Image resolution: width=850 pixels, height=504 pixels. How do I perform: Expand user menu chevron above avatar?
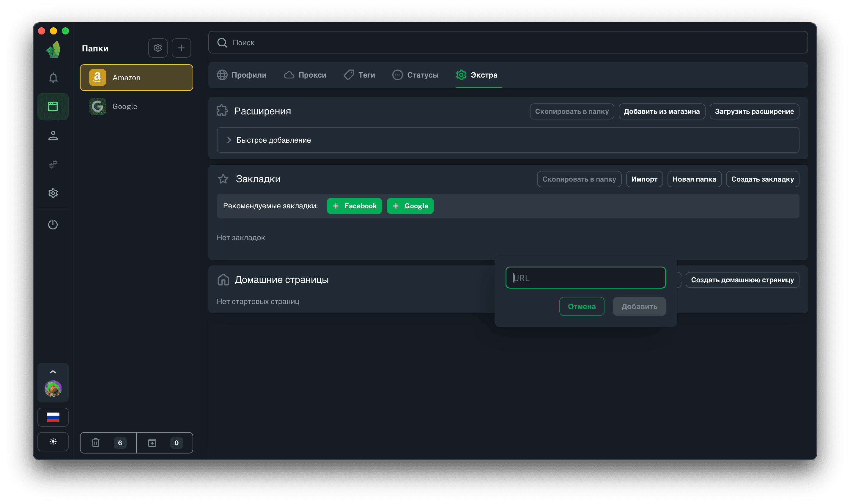pyautogui.click(x=53, y=372)
